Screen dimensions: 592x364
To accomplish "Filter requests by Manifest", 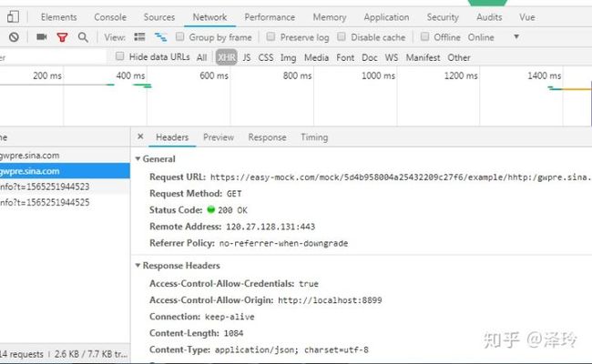I will click(x=423, y=57).
